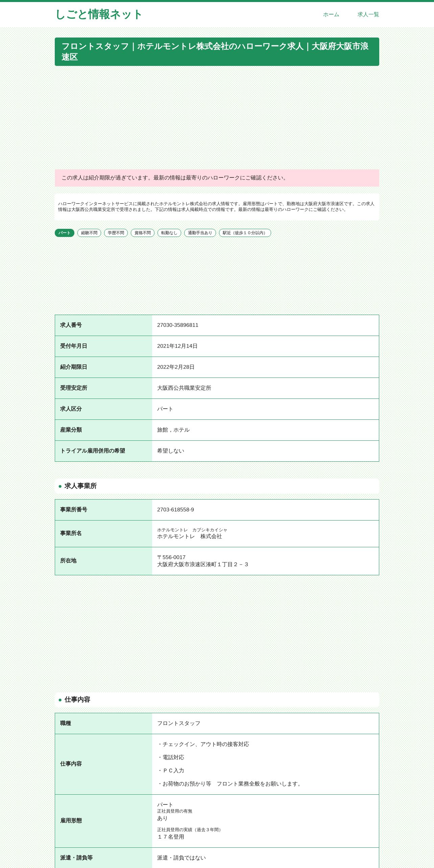Screen dimensions: 434x868
Task: Select the 通勤手当あり tag
Action: (x=200, y=233)
